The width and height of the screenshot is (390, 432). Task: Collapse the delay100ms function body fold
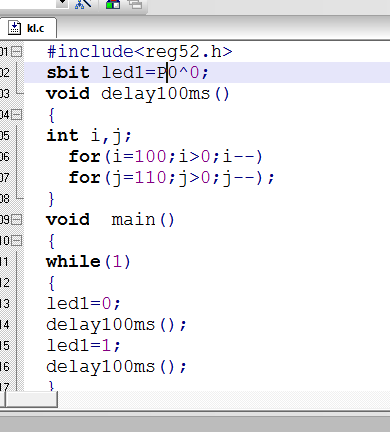pyautogui.click(x=17, y=115)
